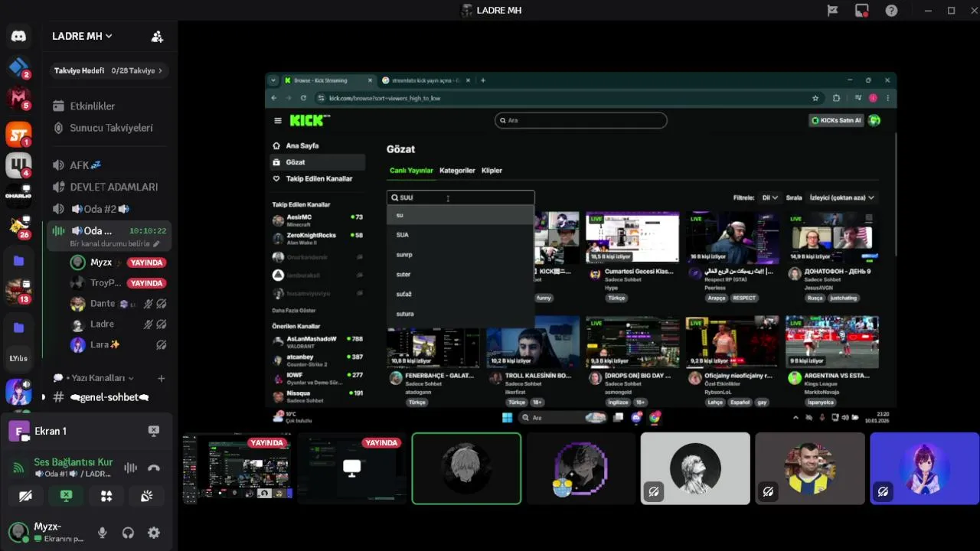
Task: Open Etkinlikler in the channel list
Action: [x=93, y=106]
